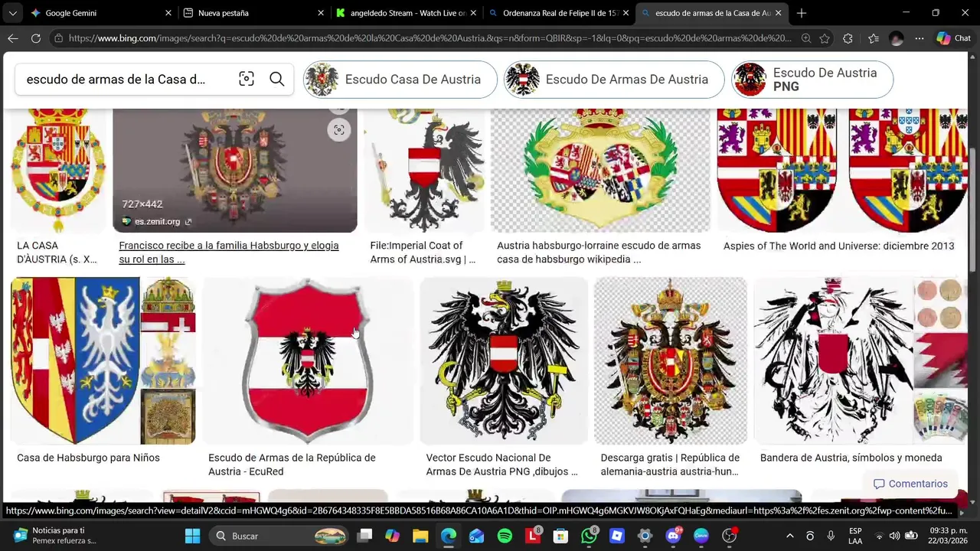980x551 pixels.
Task: Open File Explorer on taskbar
Action: [420, 536]
